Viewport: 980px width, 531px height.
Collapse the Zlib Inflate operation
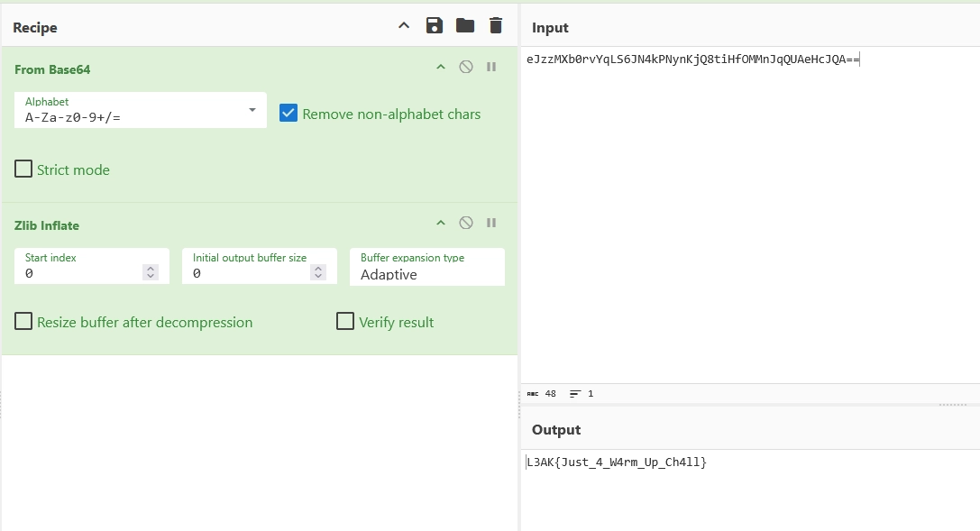tap(441, 224)
